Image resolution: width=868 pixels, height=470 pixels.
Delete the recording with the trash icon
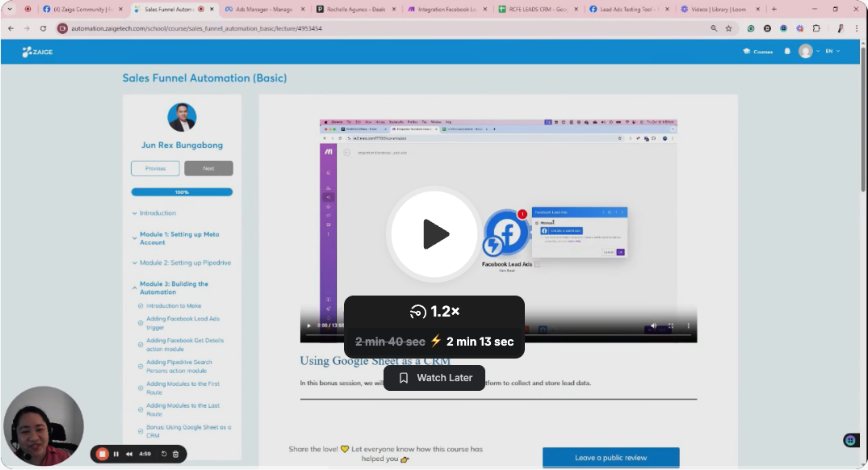click(x=175, y=454)
